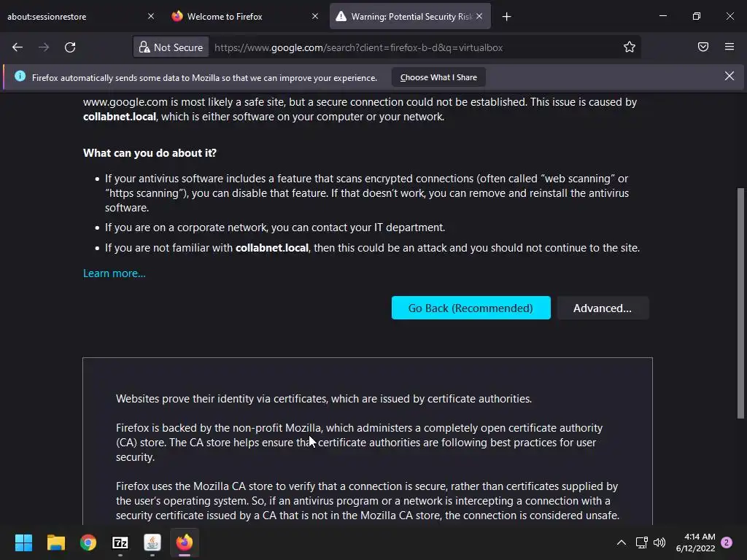Screen dimensions: 747x560
Task: Open the clock showing 4:14 AM
Action: [695, 542]
